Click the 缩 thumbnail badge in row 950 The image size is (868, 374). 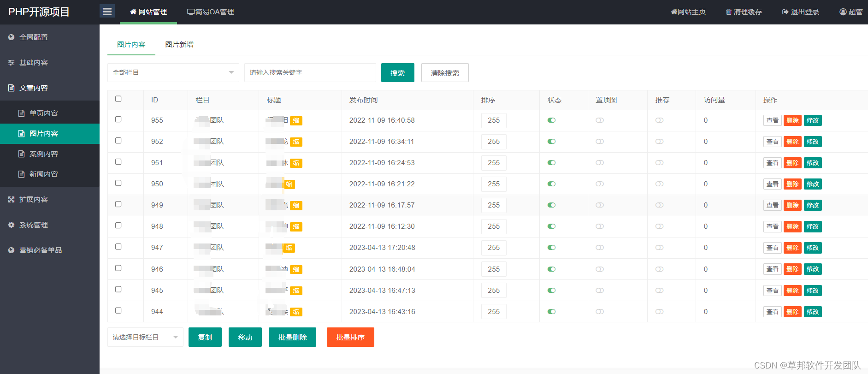(x=289, y=184)
